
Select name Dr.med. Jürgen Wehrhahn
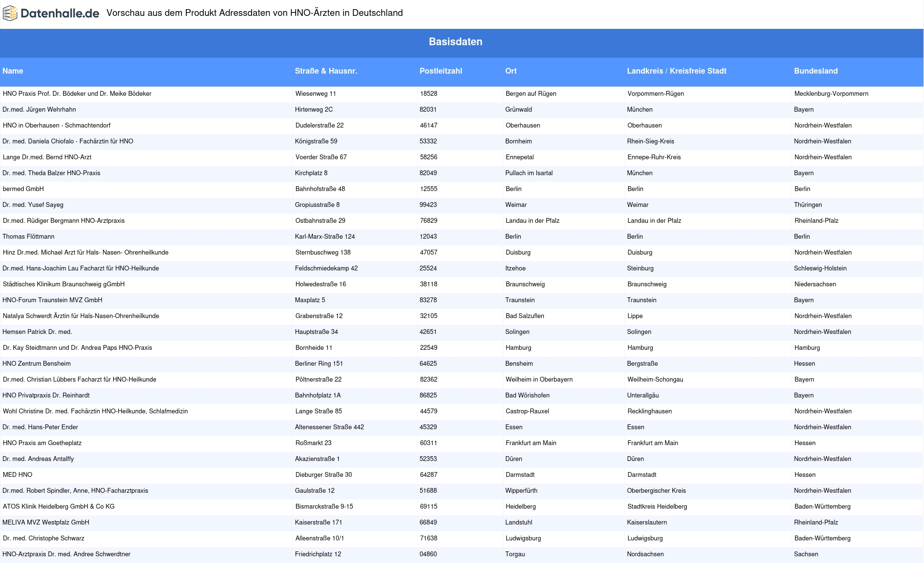39,110
